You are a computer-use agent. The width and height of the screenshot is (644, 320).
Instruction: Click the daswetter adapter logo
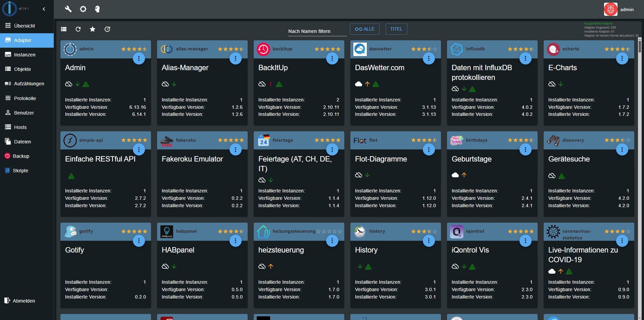[360, 49]
